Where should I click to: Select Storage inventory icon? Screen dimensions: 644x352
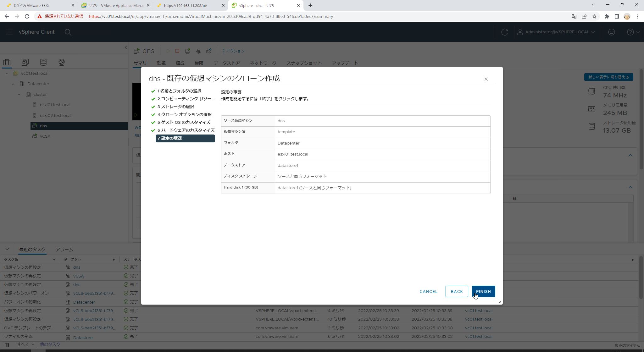click(43, 62)
